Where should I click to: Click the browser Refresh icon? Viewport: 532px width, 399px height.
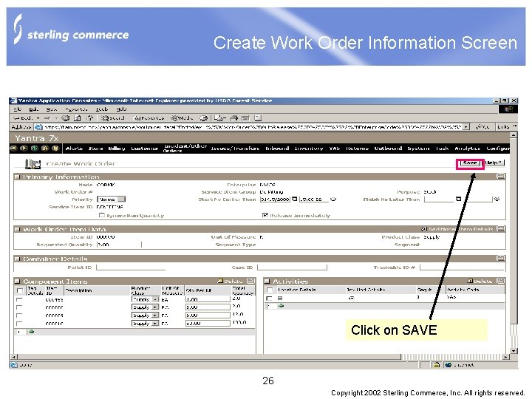78,118
